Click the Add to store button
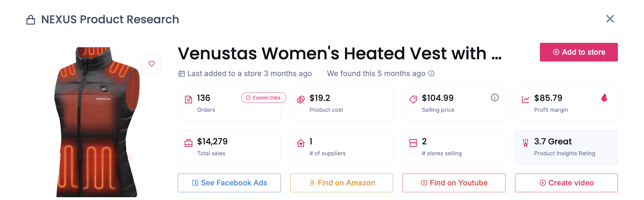The width and height of the screenshot is (644, 200). (578, 52)
